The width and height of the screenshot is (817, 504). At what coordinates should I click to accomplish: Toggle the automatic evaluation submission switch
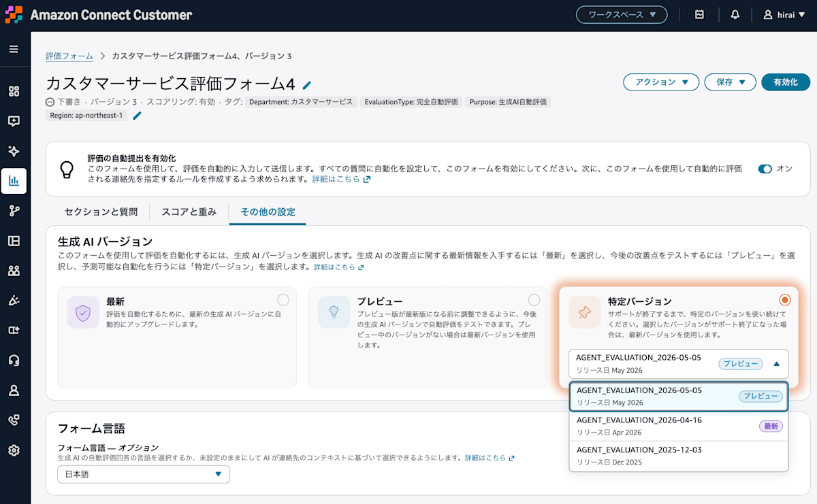click(765, 169)
